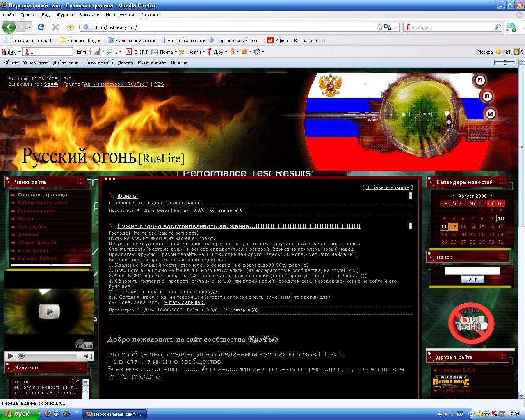This screenshot has width=525, height=420.
Task: Click the magnifier in the Яндекс search box
Action: (x=498, y=27)
